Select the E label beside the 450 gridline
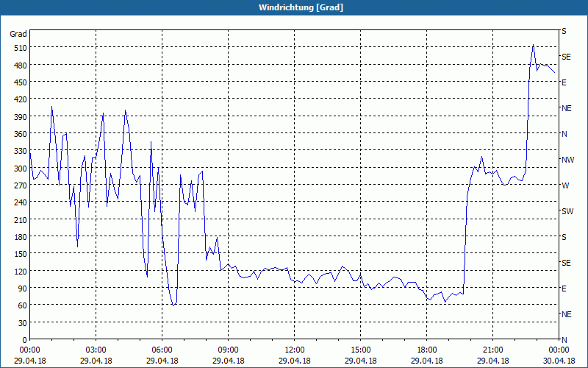588x368 pixels. [564, 82]
